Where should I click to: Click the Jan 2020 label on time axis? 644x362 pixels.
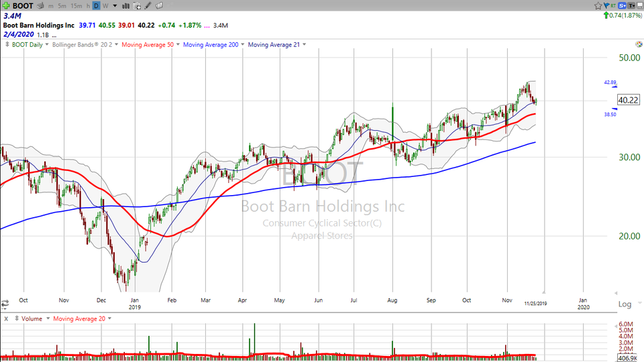point(583,303)
